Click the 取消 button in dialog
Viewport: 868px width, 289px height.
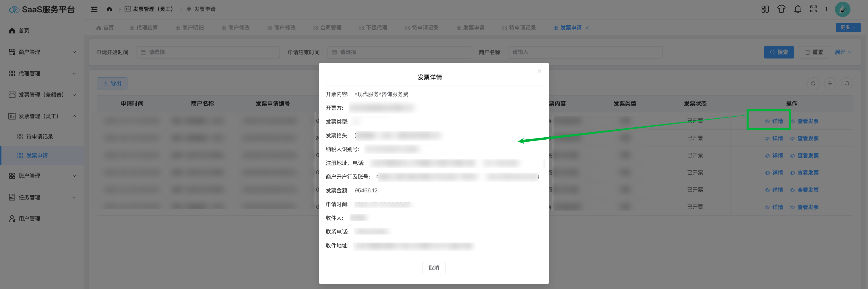click(x=434, y=268)
